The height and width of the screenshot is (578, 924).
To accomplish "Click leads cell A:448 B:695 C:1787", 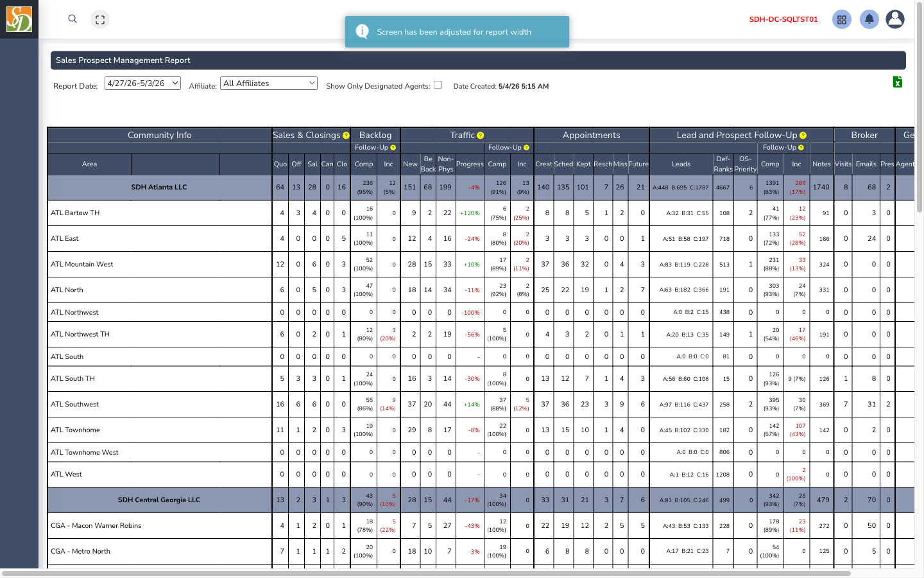I will [x=681, y=188].
